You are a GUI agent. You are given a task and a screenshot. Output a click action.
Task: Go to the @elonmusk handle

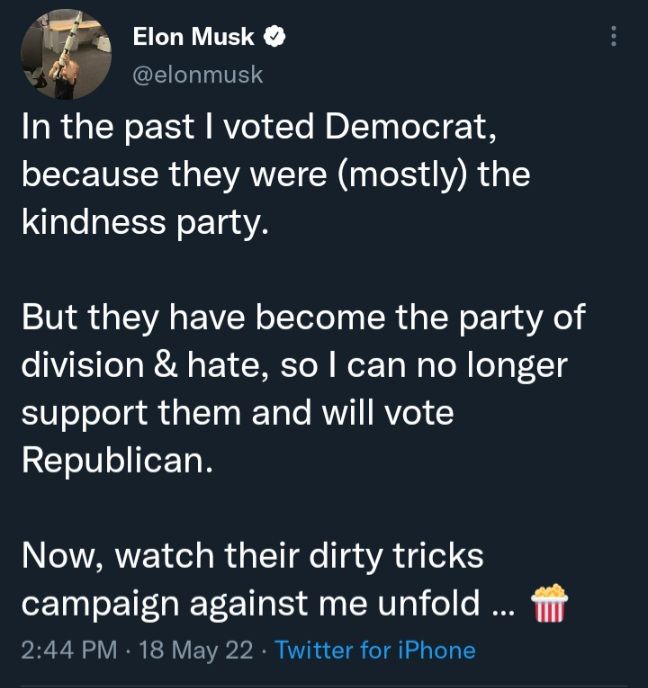(198, 74)
